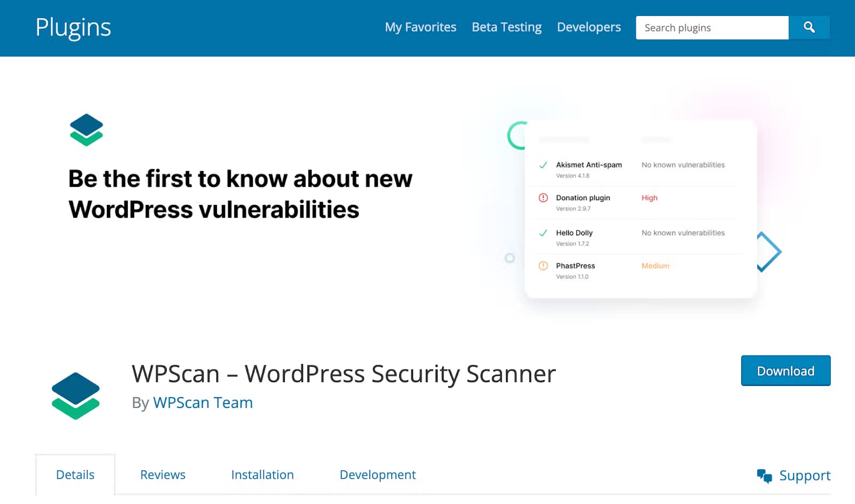Click the orange warning icon beside PhastPress
Viewport: 855px width, 504px height.
pyautogui.click(x=543, y=265)
